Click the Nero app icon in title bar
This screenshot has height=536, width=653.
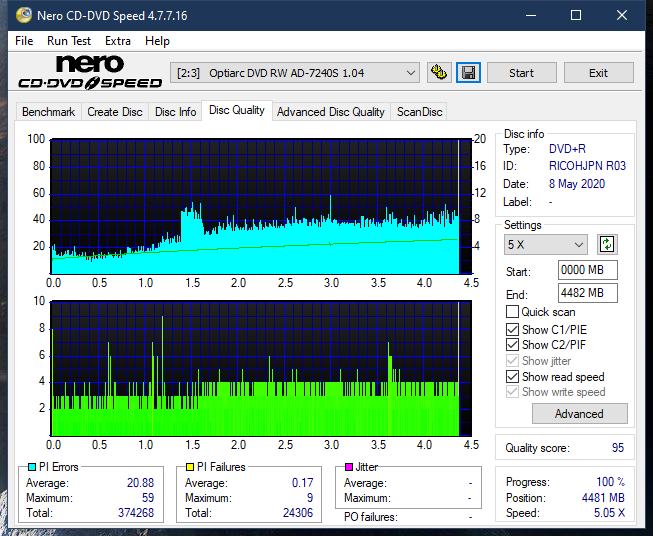(x=24, y=15)
